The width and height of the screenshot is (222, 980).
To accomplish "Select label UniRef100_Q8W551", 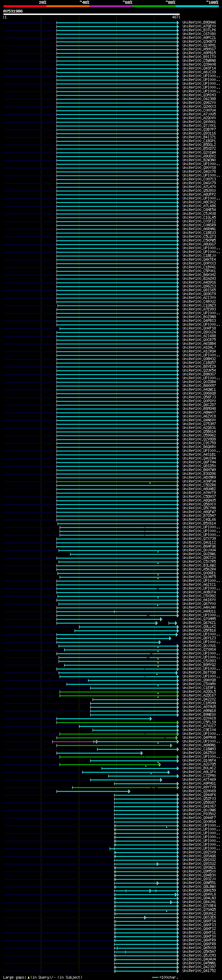I will click(199, 883).
